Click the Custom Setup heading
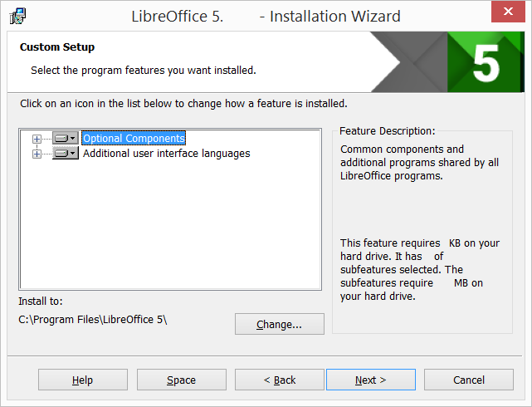Image resolution: width=532 pixels, height=407 pixels. 57,47
